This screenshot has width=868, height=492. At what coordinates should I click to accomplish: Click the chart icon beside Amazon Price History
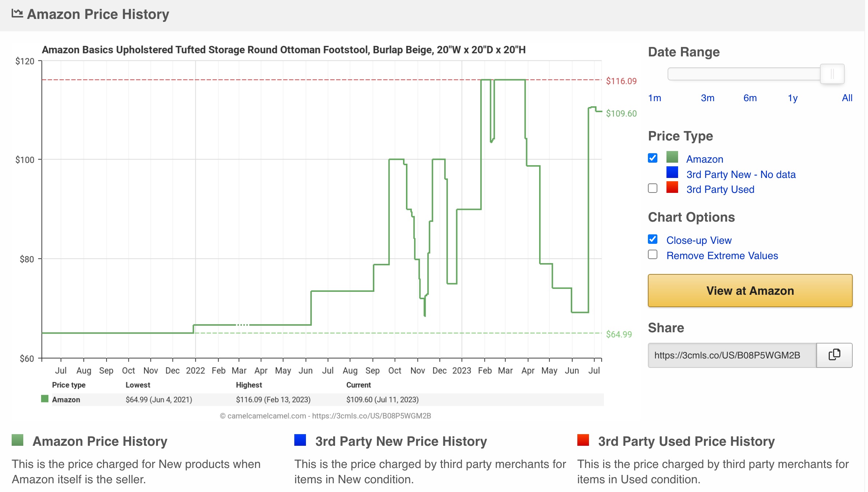pyautogui.click(x=17, y=14)
